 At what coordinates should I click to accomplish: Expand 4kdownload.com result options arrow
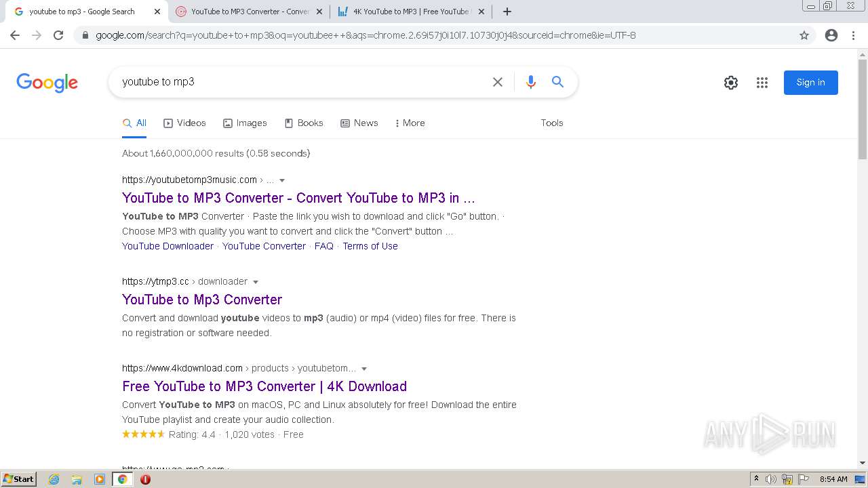point(364,369)
